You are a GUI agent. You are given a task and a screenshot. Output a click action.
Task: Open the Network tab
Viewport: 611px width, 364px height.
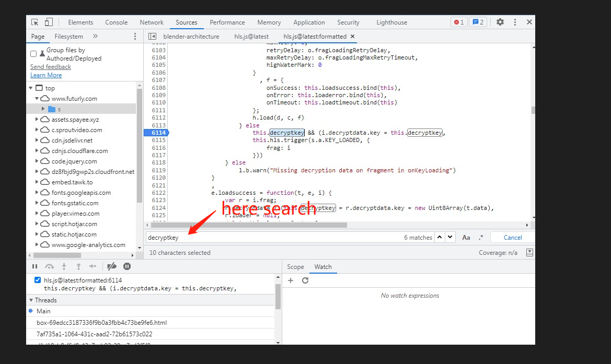pyautogui.click(x=152, y=22)
